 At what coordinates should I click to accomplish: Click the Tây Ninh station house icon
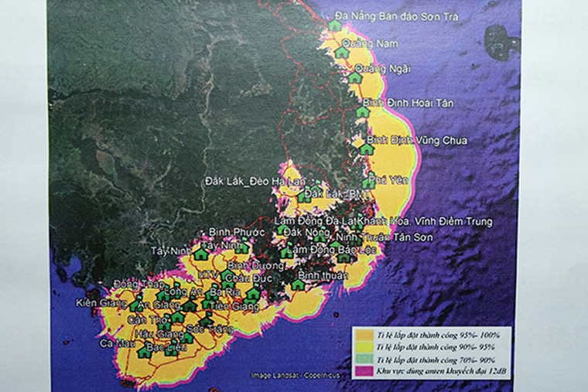201,254
